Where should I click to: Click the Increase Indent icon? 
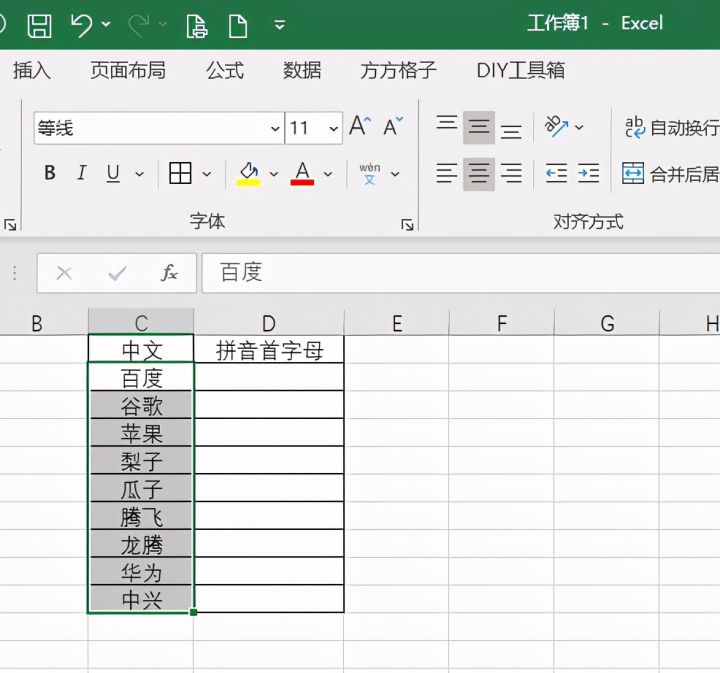589,174
